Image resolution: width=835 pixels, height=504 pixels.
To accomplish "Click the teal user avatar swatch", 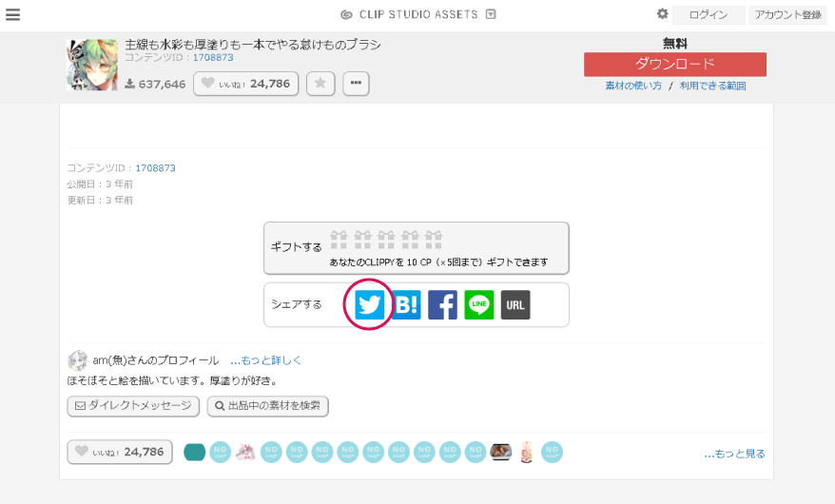I will coord(194,452).
